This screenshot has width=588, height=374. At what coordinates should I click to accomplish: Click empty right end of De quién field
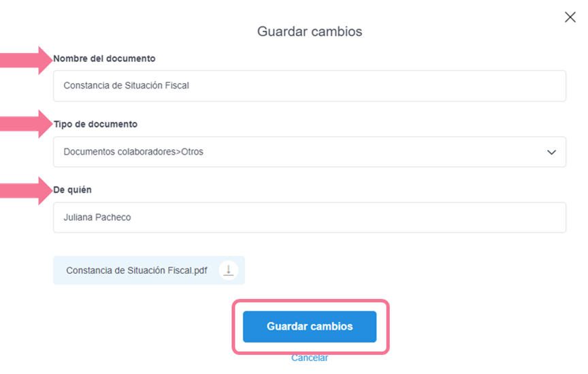pos(476,217)
